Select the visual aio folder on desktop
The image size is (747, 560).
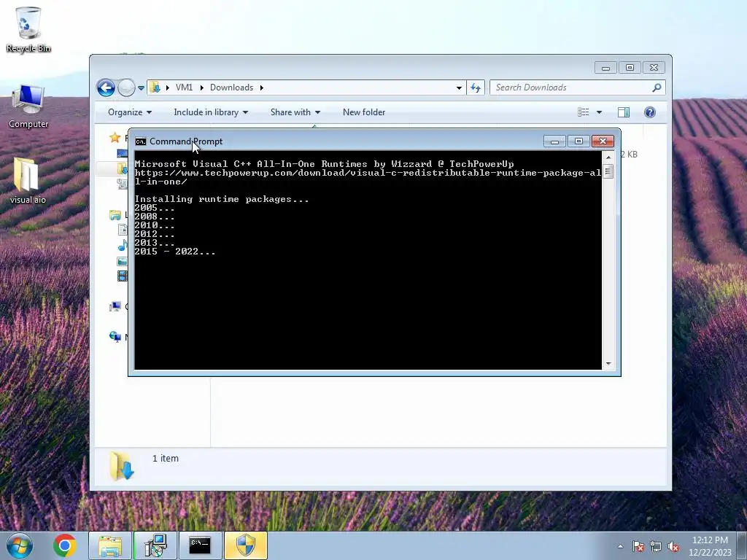point(27,181)
